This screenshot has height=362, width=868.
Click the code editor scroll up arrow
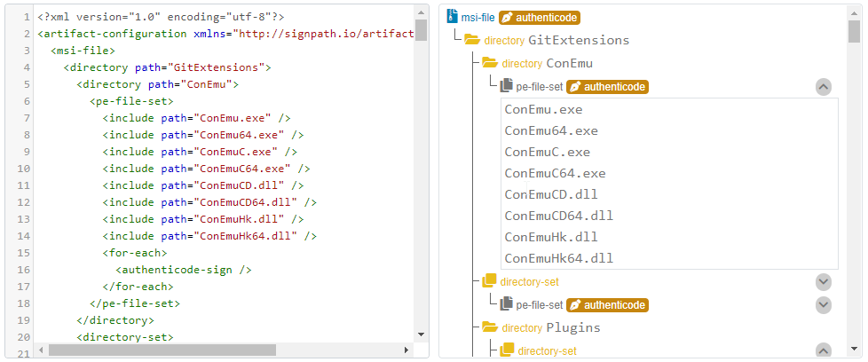(x=421, y=12)
